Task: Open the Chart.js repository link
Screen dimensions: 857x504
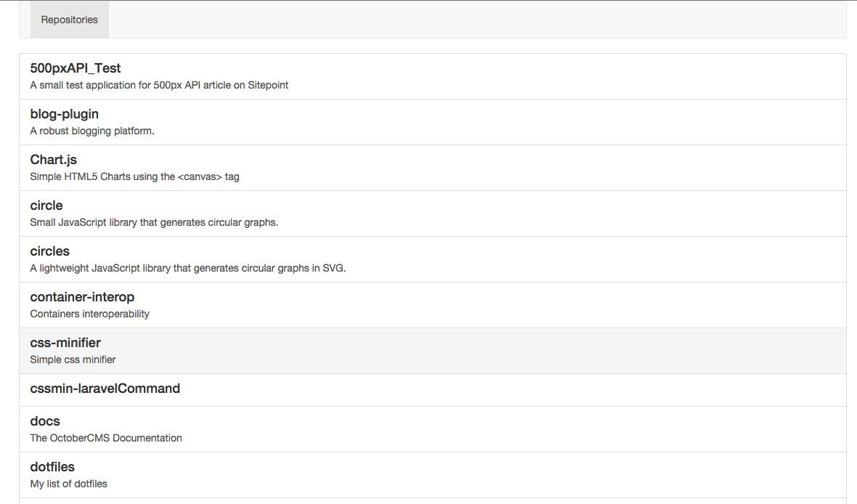Action: pos(54,160)
